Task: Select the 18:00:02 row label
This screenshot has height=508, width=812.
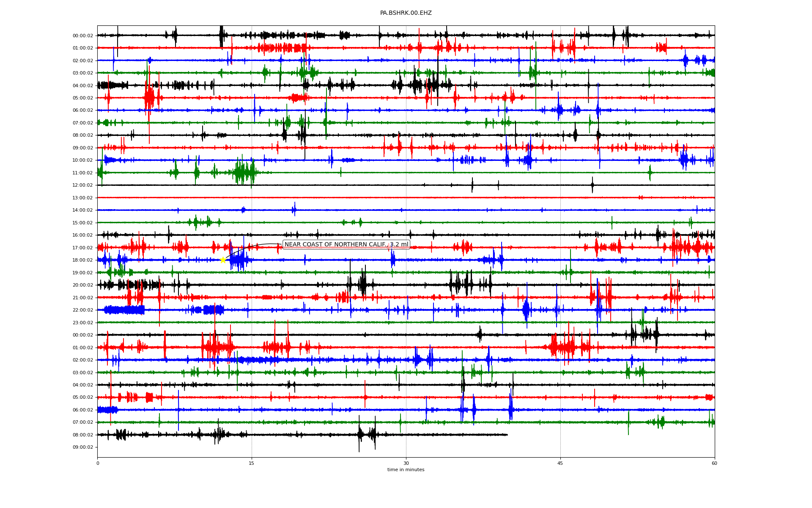Action: click(83, 260)
